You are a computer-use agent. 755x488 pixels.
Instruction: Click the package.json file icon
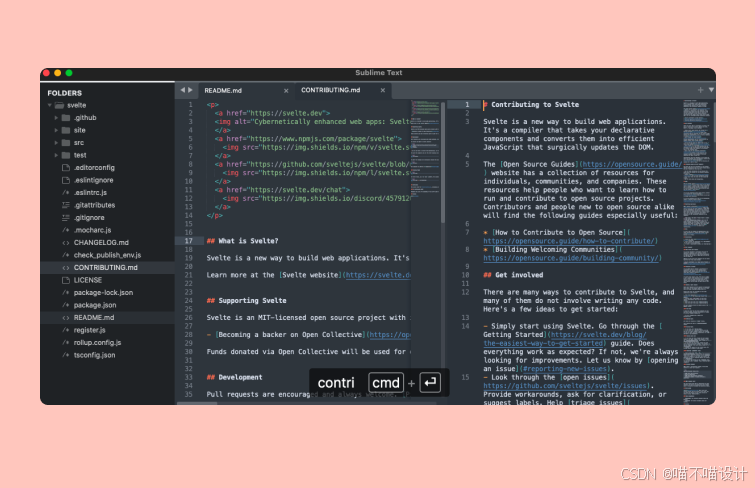(x=66, y=305)
